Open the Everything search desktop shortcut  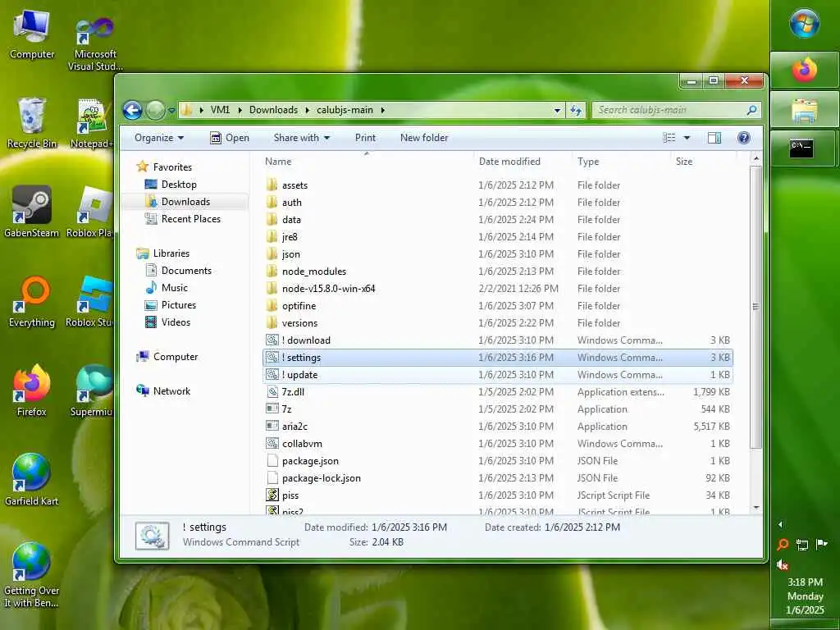(x=32, y=302)
